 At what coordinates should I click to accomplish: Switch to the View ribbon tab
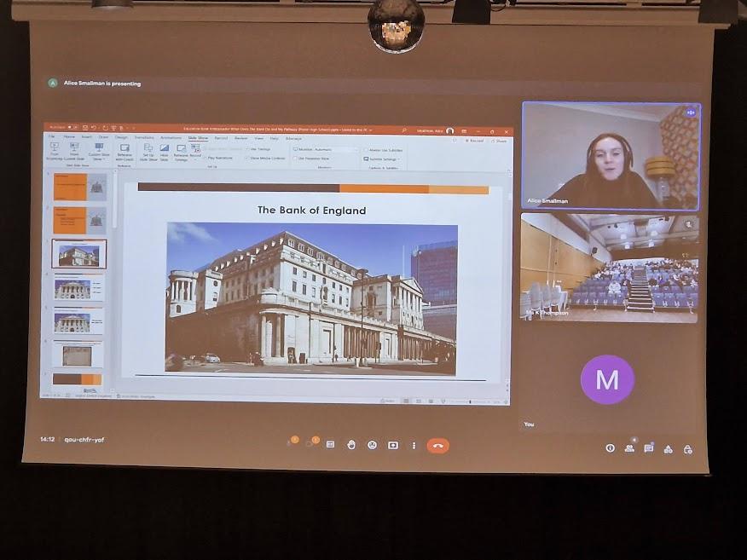pyautogui.click(x=258, y=138)
